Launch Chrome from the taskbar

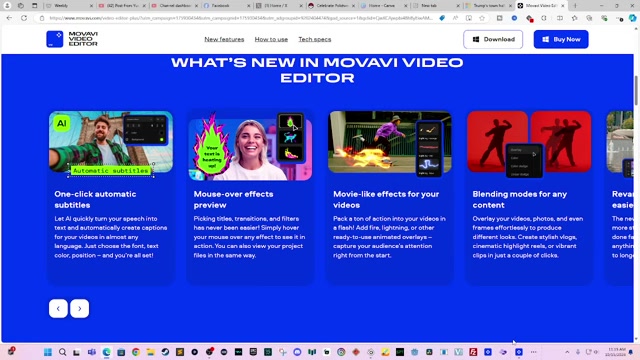(x=136, y=352)
